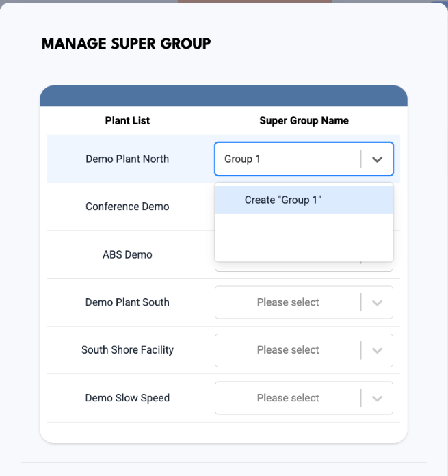Open Demo Slow Speed 'Please select' dropdown

[304, 398]
